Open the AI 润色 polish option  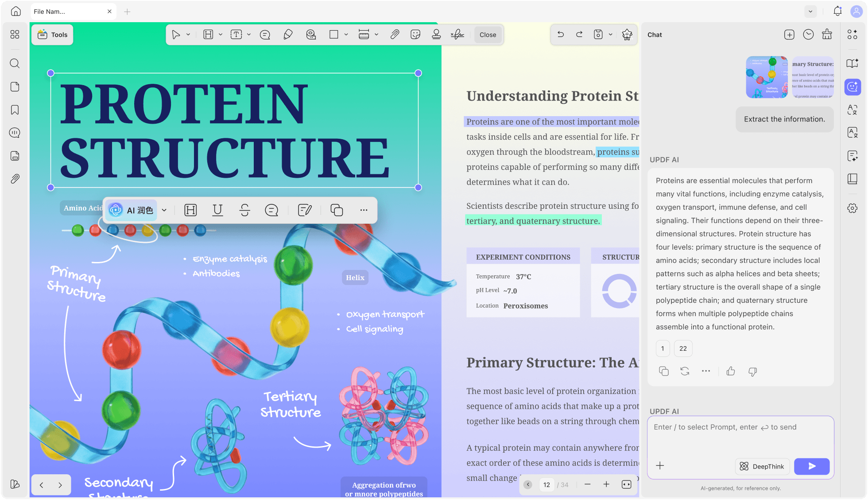[x=132, y=210]
